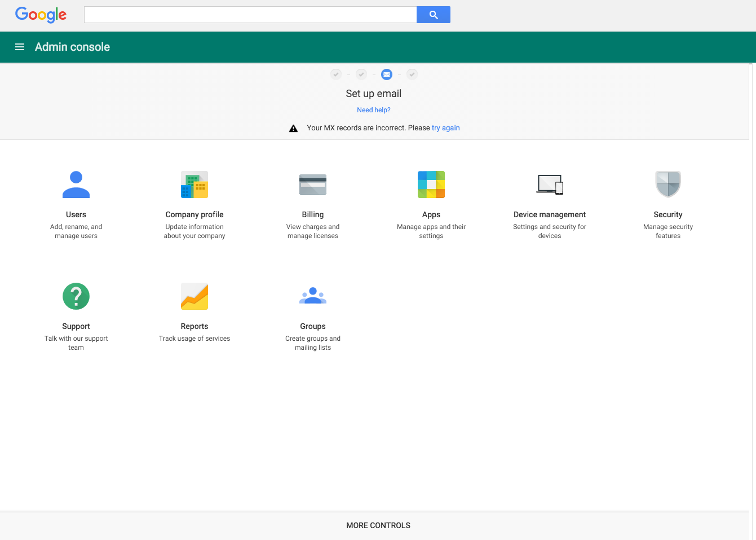The height and width of the screenshot is (540, 756).
Task: Click the Reports label
Action: pos(194,326)
